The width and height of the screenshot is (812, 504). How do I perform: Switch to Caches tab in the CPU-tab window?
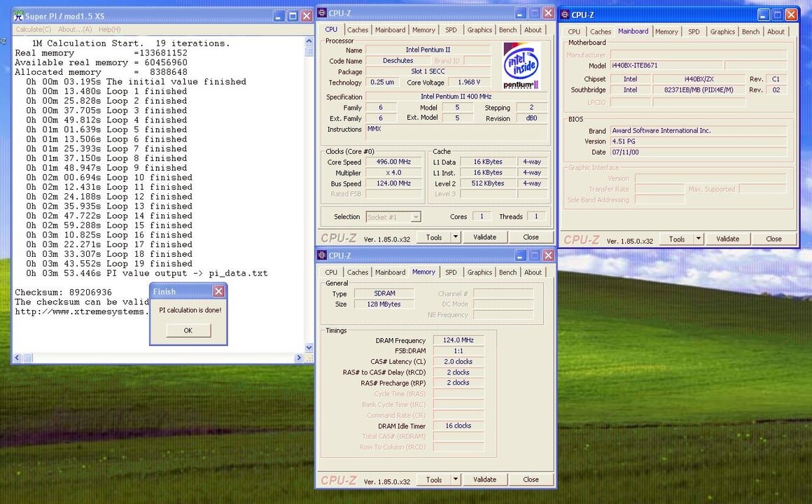point(357,30)
